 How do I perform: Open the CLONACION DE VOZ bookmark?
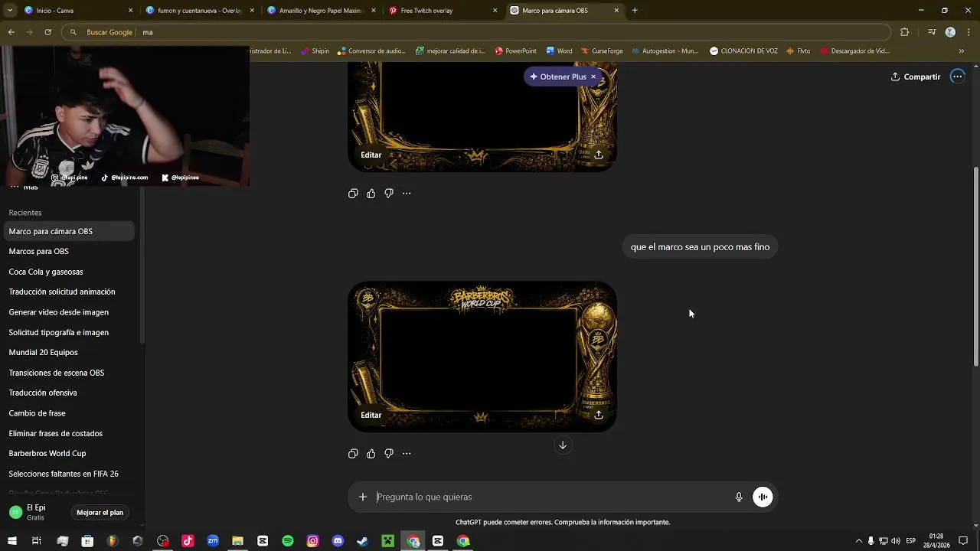pos(743,51)
